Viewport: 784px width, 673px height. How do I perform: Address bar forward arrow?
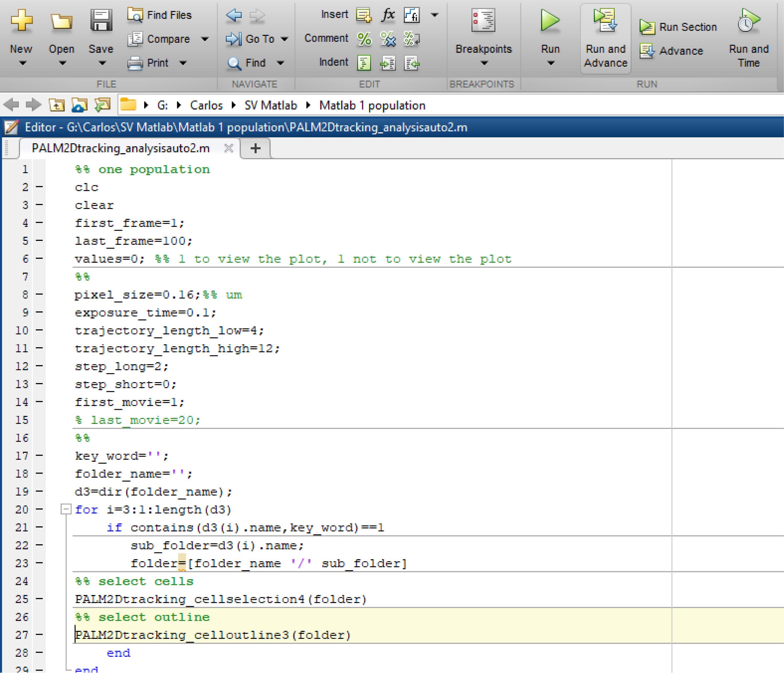point(33,104)
